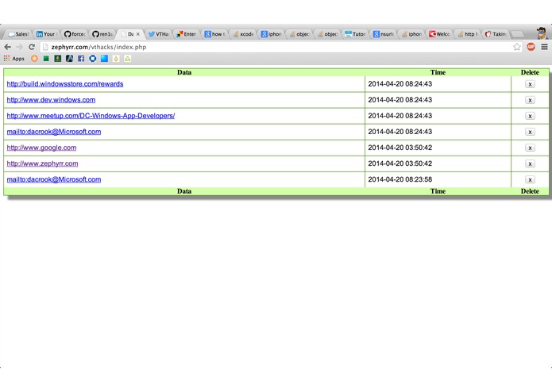Open the www.google.com link
The height and width of the screenshot is (392, 552).
[41, 148]
